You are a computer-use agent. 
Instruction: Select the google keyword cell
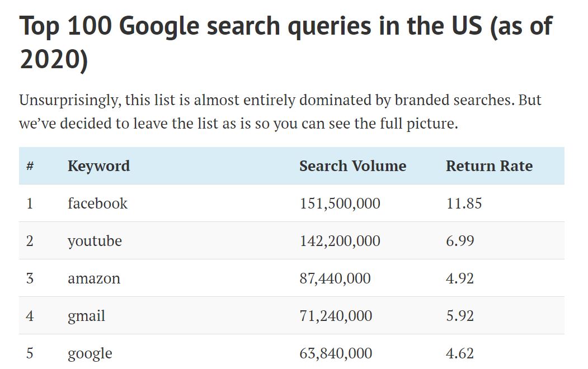pyautogui.click(x=90, y=353)
